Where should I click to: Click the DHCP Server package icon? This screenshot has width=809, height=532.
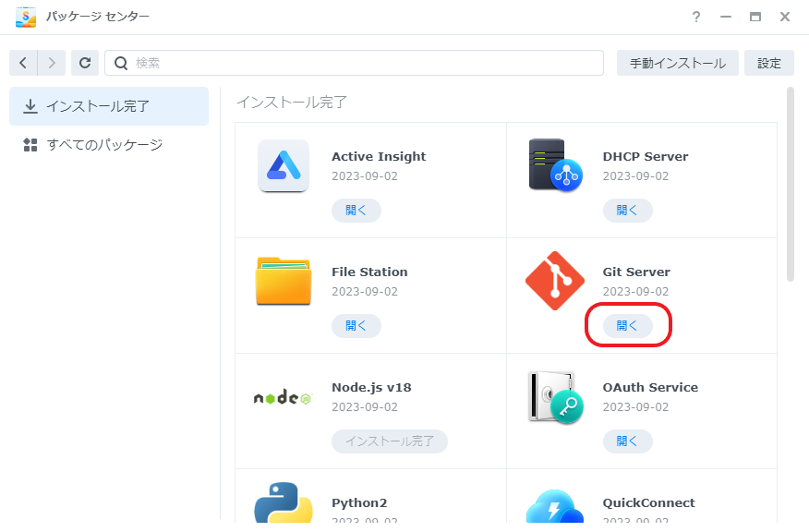555,166
